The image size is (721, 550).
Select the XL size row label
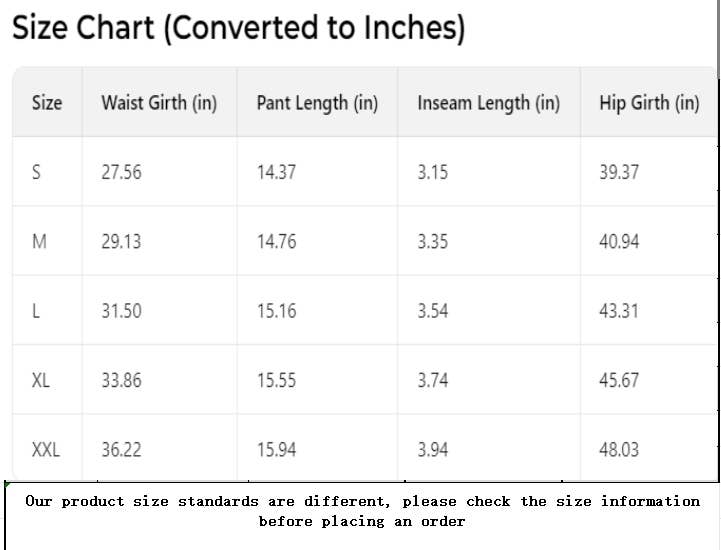41,380
